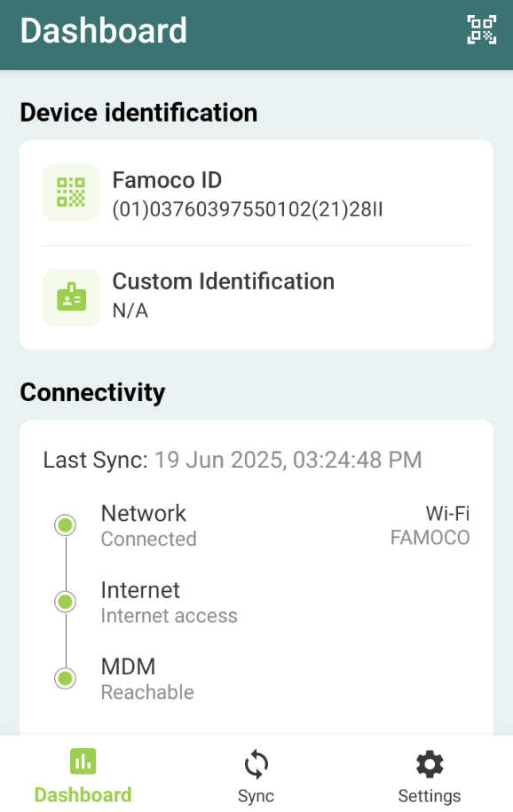Tap the Custom Identification badge icon
Screen dimensions: 513x812
pos(71,297)
